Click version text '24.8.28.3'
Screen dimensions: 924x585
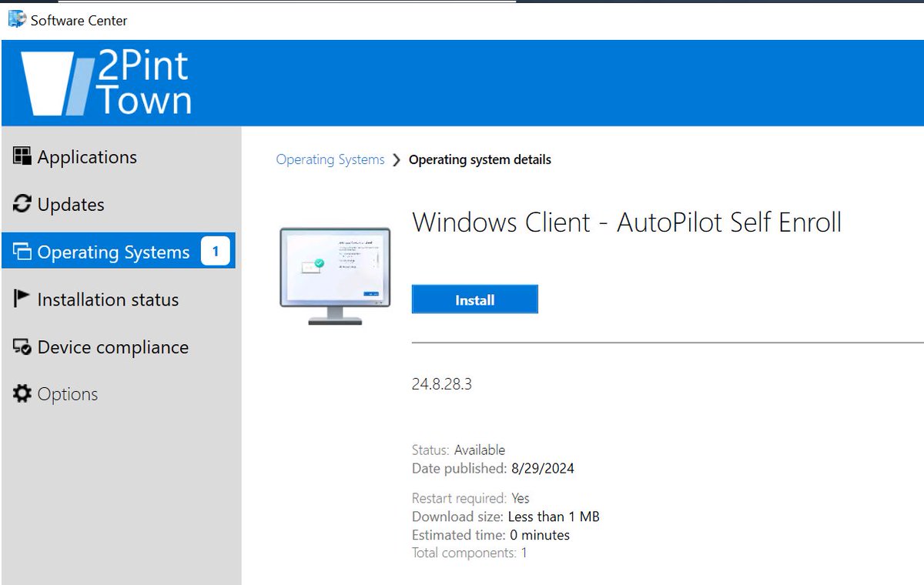click(442, 384)
